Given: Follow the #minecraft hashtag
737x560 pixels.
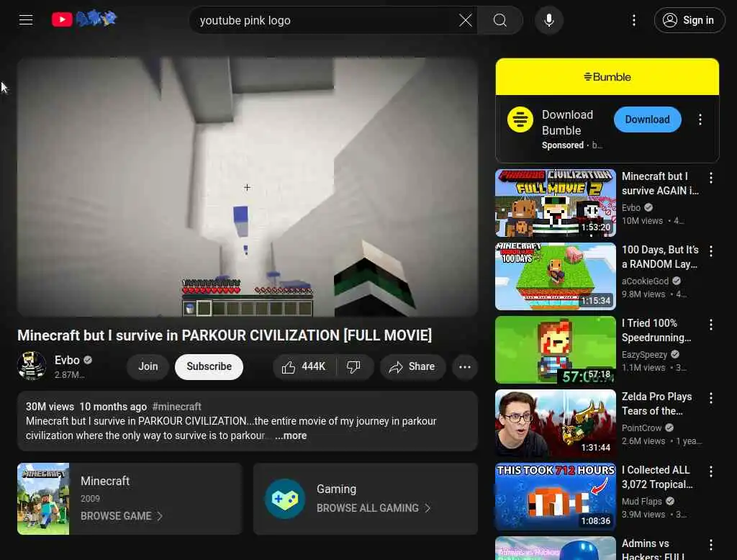Looking at the screenshot, I should pos(177,407).
